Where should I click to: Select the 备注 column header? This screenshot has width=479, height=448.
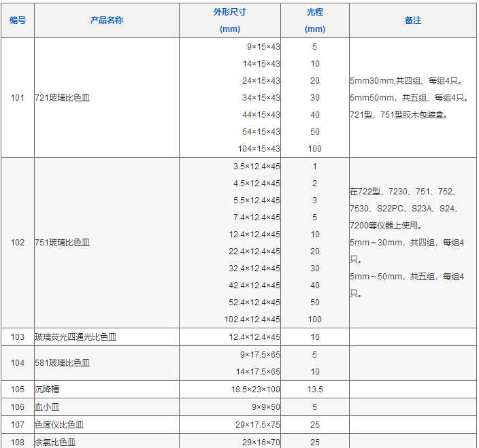[412, 20]
